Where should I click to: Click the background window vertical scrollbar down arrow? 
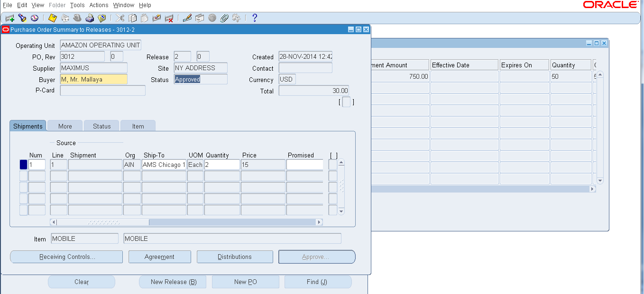600,181
